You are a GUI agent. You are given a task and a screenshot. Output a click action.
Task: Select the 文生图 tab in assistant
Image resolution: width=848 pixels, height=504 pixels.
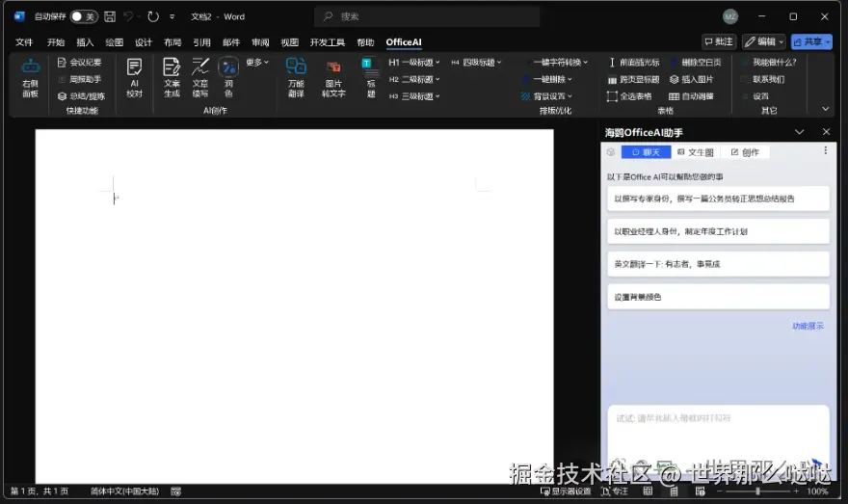pyautogui.click(x=696, y=152)
